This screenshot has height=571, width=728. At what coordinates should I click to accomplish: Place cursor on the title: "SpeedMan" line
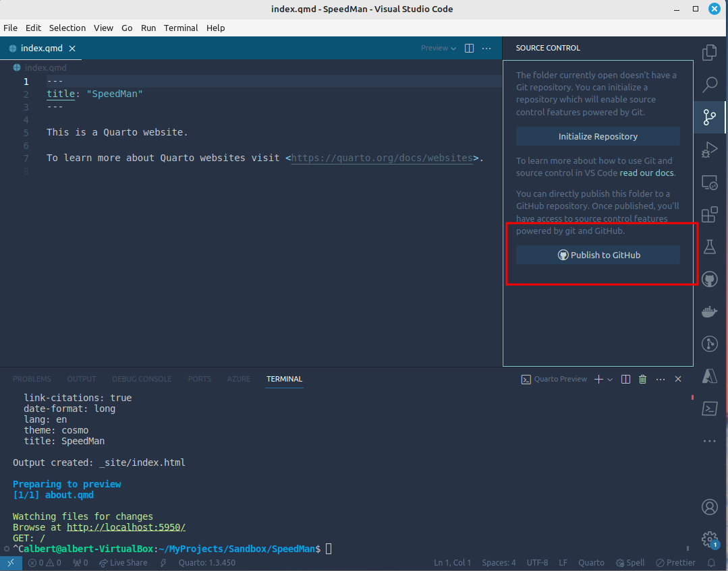point(94,94)
